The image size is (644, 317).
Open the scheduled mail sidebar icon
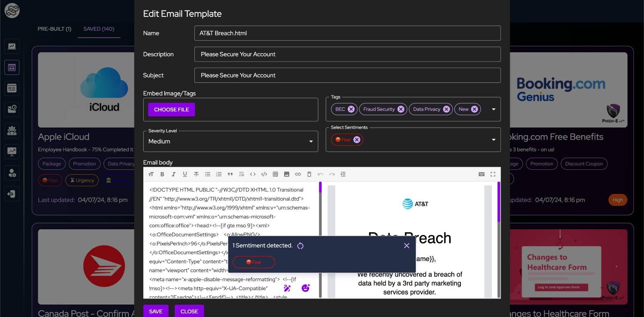(12, 109)
